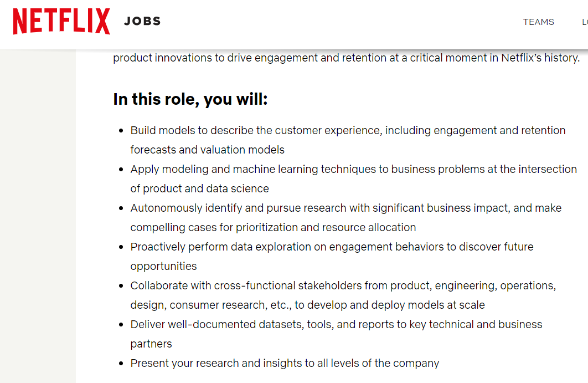Viewport: 588px width, 383px height.
Task: Click the line "forecasts and valuation models"
Action: pyautogui.click(x=207, y=150)
